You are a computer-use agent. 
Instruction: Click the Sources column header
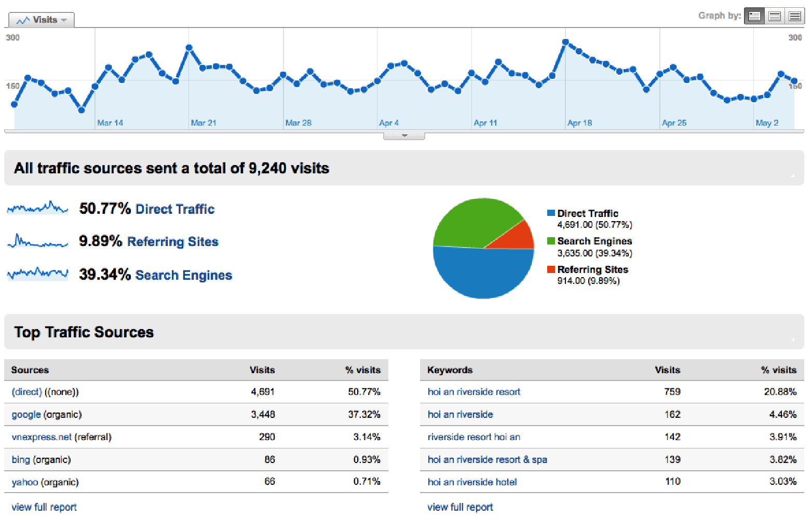[30, 370]
